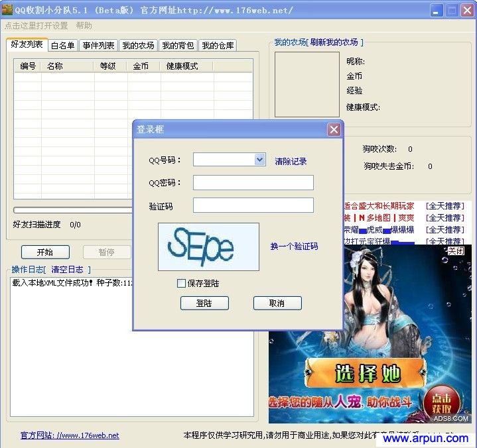Close the 登录框 login dialog
This screenshot has height=448, width=477.
[x=334, y=130]
